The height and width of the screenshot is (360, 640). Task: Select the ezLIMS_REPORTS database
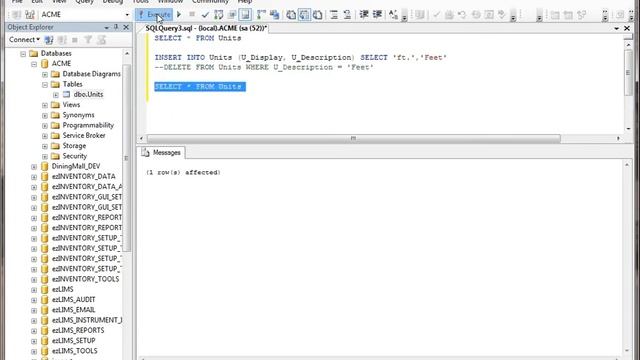click(78, 330)
